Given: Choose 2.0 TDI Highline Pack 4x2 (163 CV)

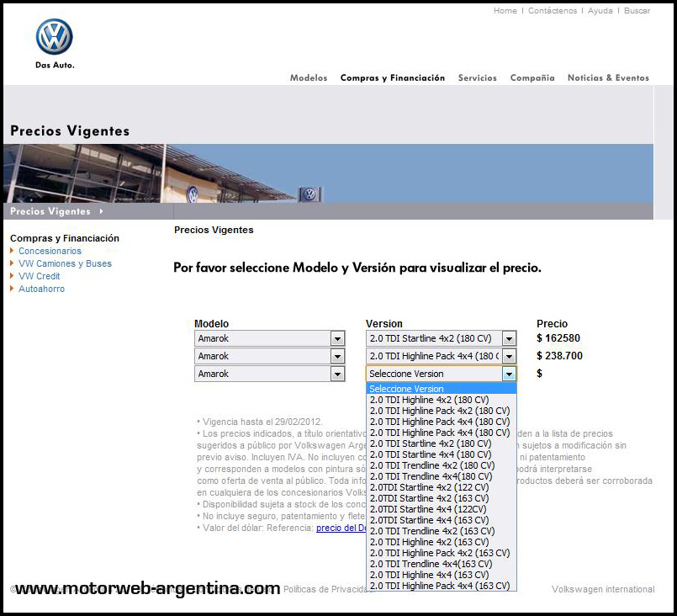Looking at the screenshot, I should 442,553.
